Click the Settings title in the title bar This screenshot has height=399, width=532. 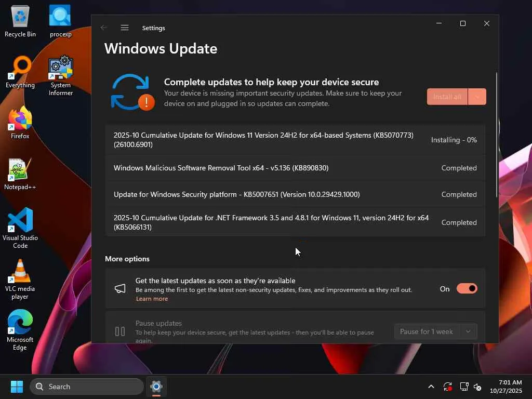(153, 28)
